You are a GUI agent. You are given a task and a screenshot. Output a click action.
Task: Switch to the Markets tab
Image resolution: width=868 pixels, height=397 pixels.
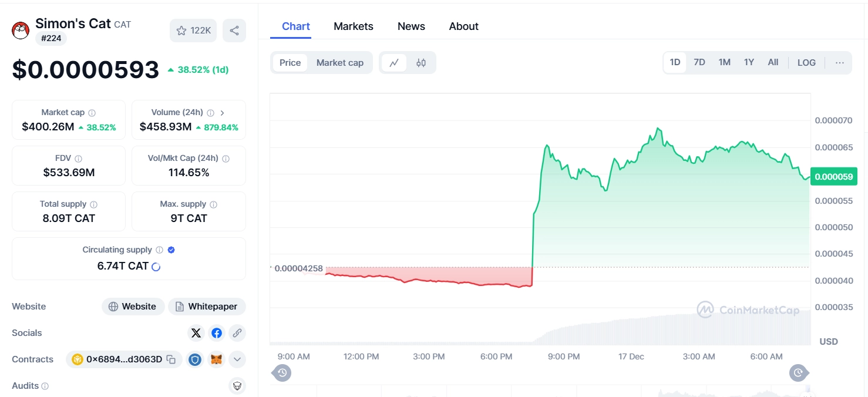(x=353, y=26)
